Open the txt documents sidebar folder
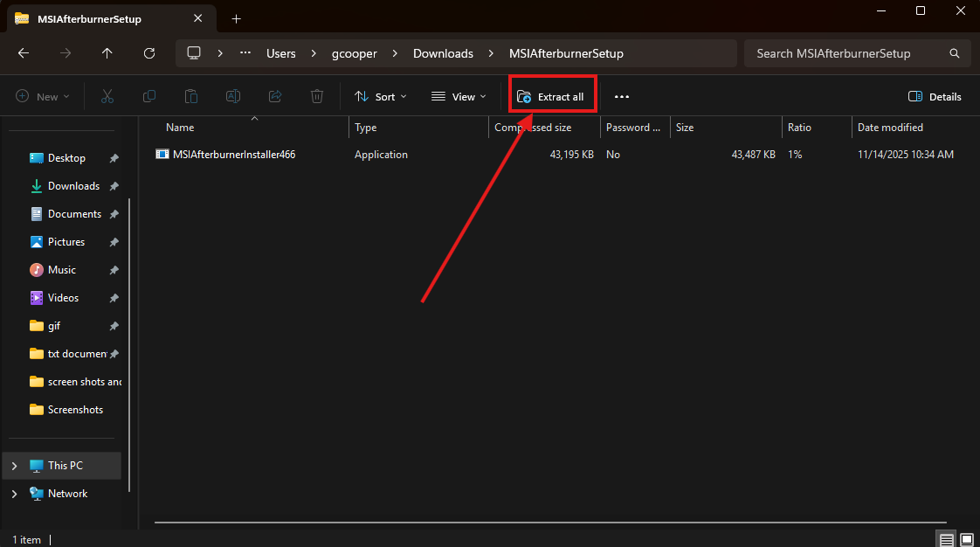Viewport: 980px width, 547px height. (77, 354)
